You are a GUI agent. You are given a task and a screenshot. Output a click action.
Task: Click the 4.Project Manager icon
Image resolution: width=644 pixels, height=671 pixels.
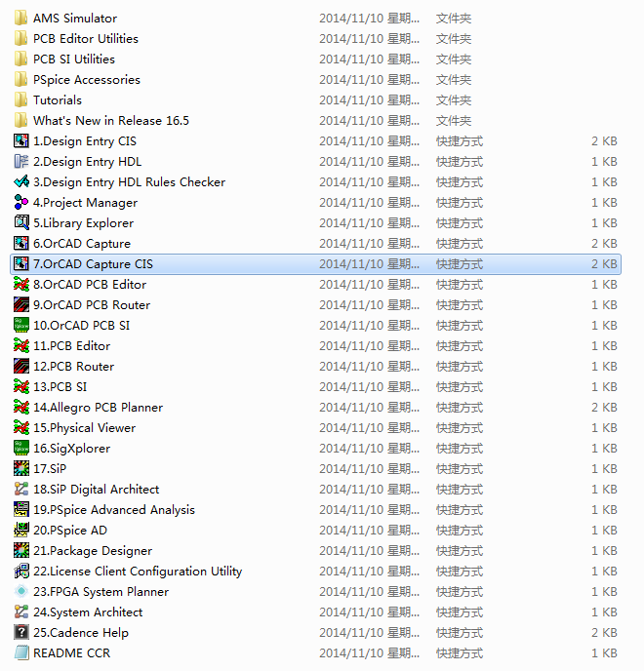[21, 203]
